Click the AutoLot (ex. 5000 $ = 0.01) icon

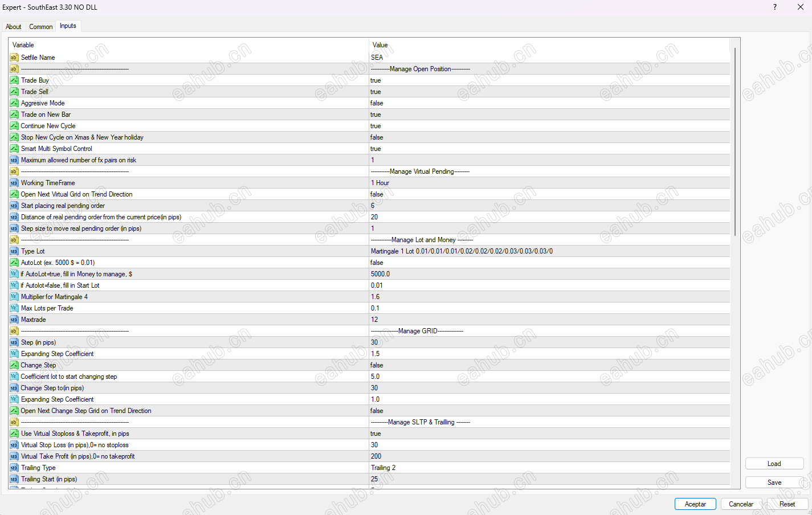[x=14, y=263]
